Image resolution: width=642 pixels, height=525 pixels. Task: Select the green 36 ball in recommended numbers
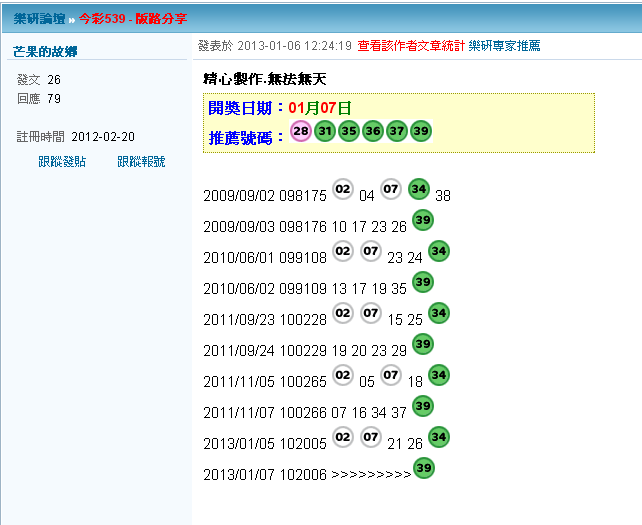[373, 132]
